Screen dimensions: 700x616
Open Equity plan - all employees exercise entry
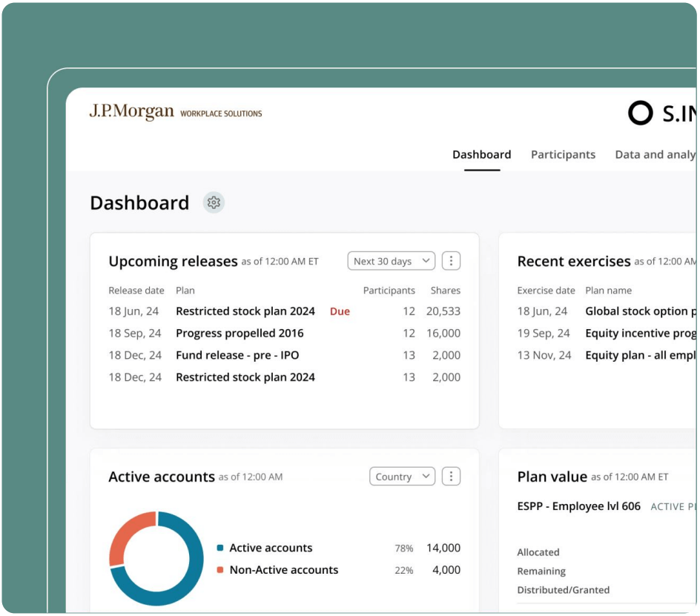(640, 355)
